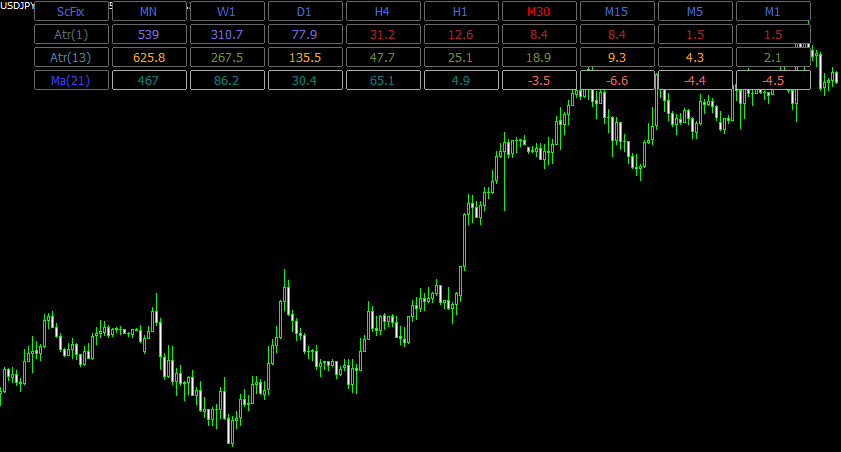Click the 135.5 value under D1
The width and height of the screenshot is (841, 452).
pyautogui.click(x=305, y=57)
